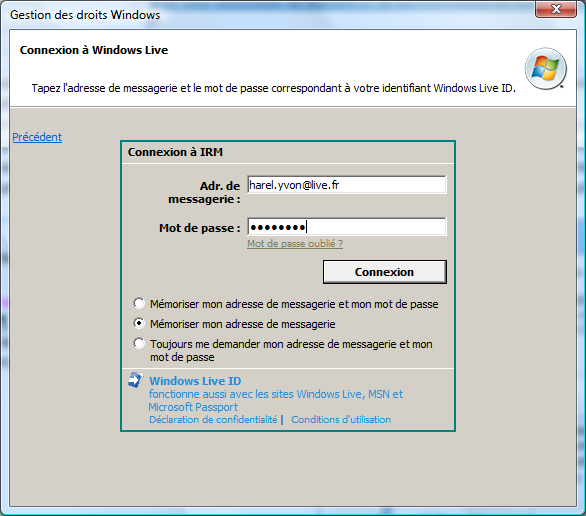Click the Windows Live ID heading link
Image resolution: width=586 pixels, height=516 pixels.
coord(195,381)
